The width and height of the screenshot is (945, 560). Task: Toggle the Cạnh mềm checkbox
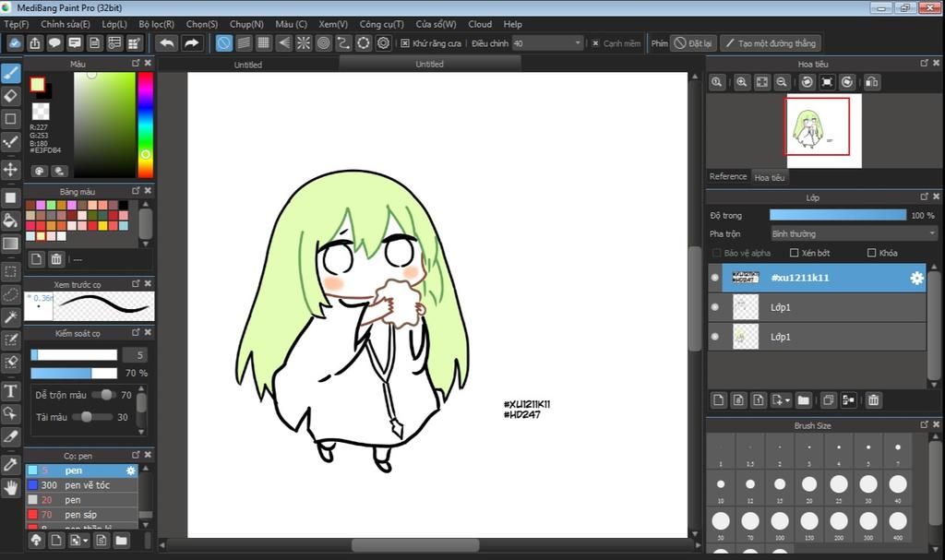coord(595,43)
